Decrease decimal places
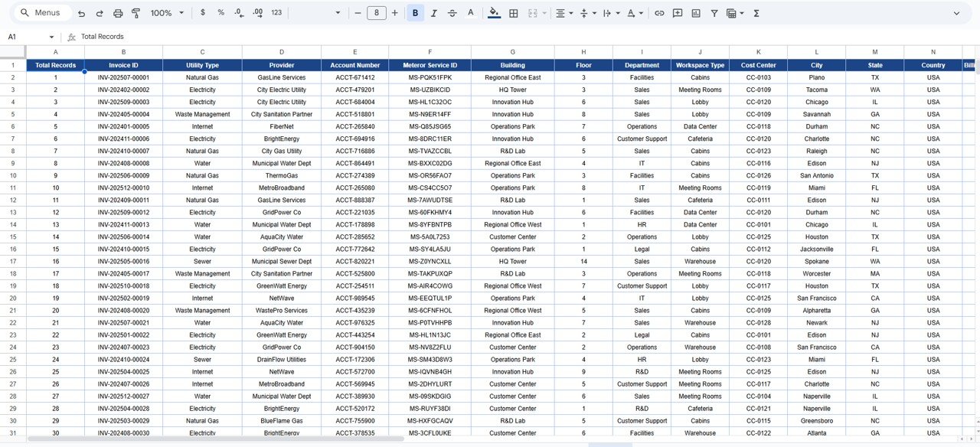Screen dimensions: 980x447 [237, 13]
